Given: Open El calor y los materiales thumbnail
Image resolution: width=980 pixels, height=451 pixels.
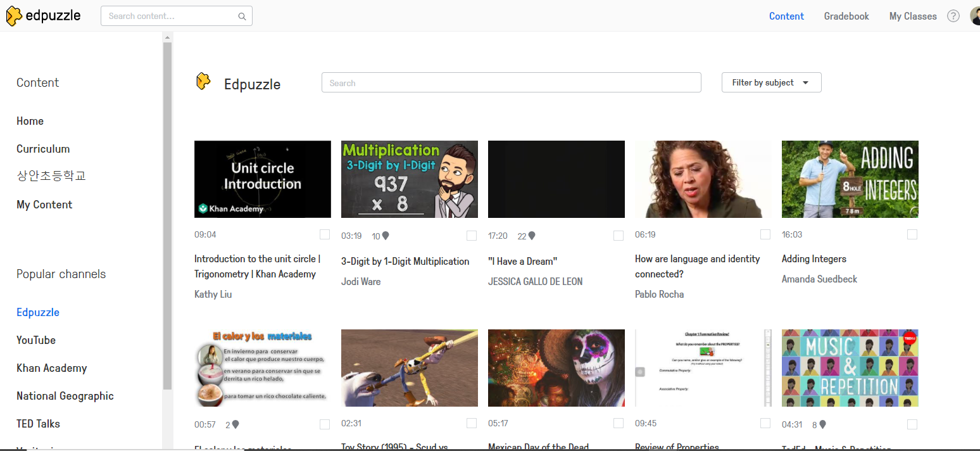Looking at the screenshot, I should point(263,368).
